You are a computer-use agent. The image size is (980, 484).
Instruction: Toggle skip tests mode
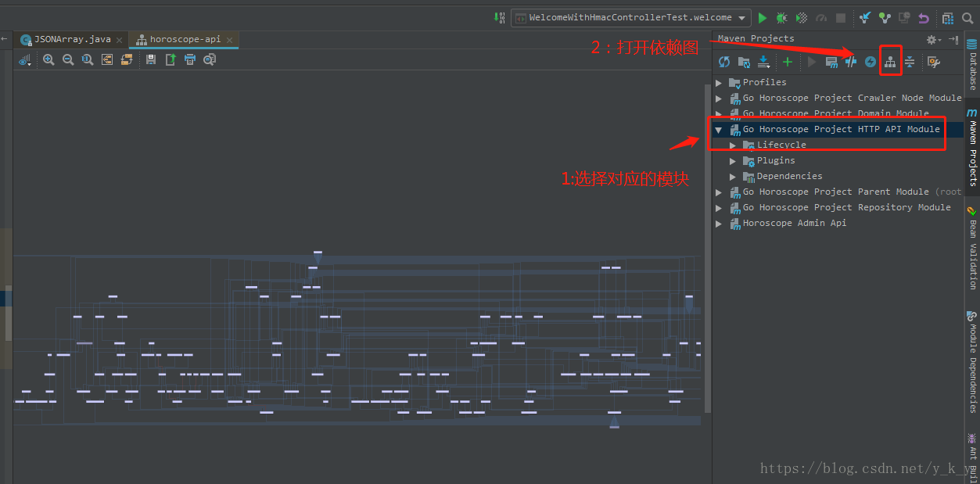tap(871, 62)
